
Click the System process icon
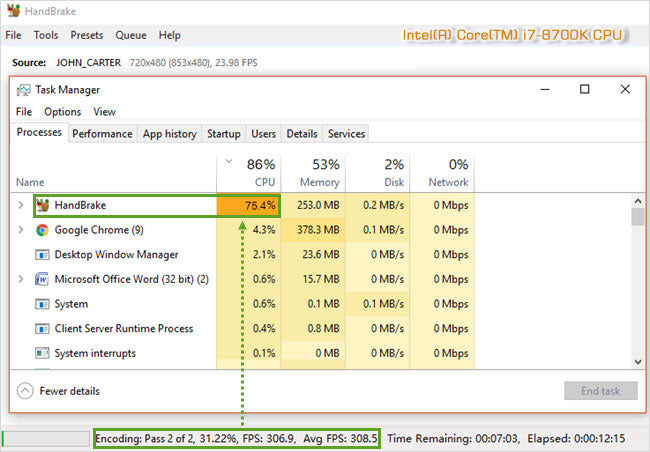43,304
